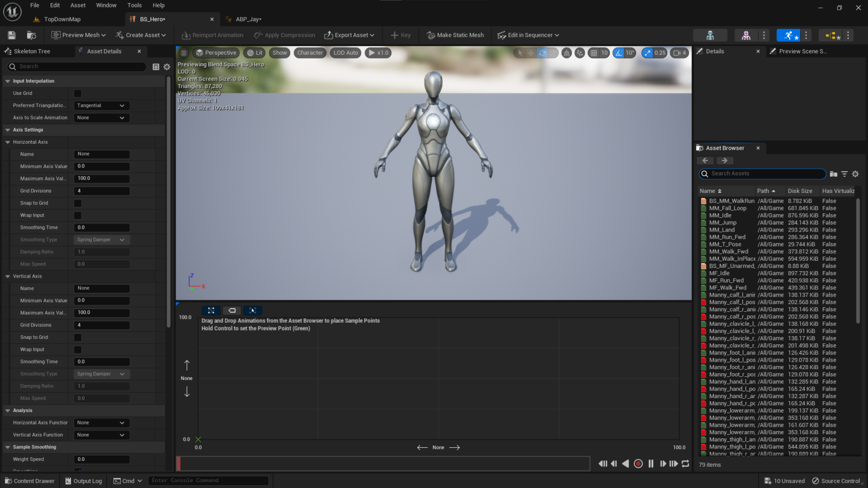Image resolution: width=868 pixels, height=488 pixels.
Task: Click the Asset Browser settings gear
Action: coord(856,174)
